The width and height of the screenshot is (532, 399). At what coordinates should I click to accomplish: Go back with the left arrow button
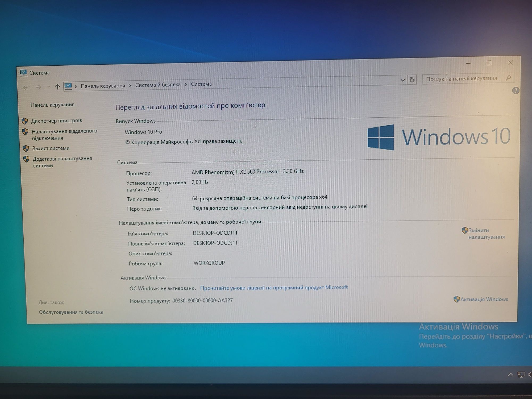[x=26, y=88]
